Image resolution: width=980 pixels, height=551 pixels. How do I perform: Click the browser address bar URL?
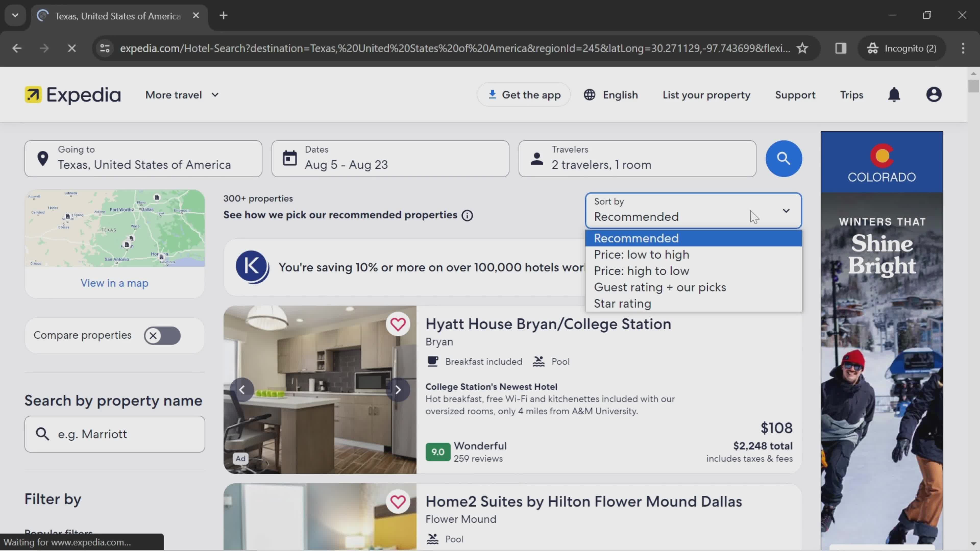455,48
